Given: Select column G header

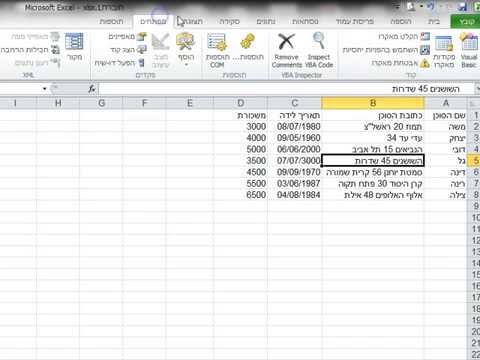Looking at the screenshot, I should click(x=101, y=103).
